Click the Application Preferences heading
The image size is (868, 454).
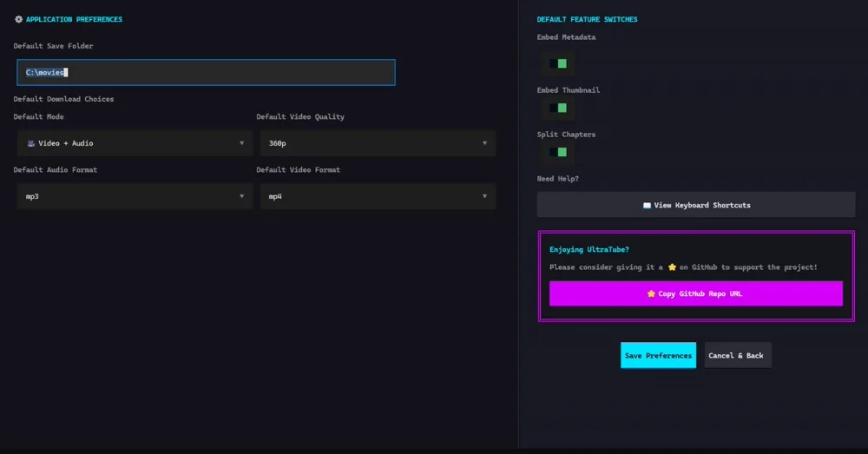tap(74, 19)
